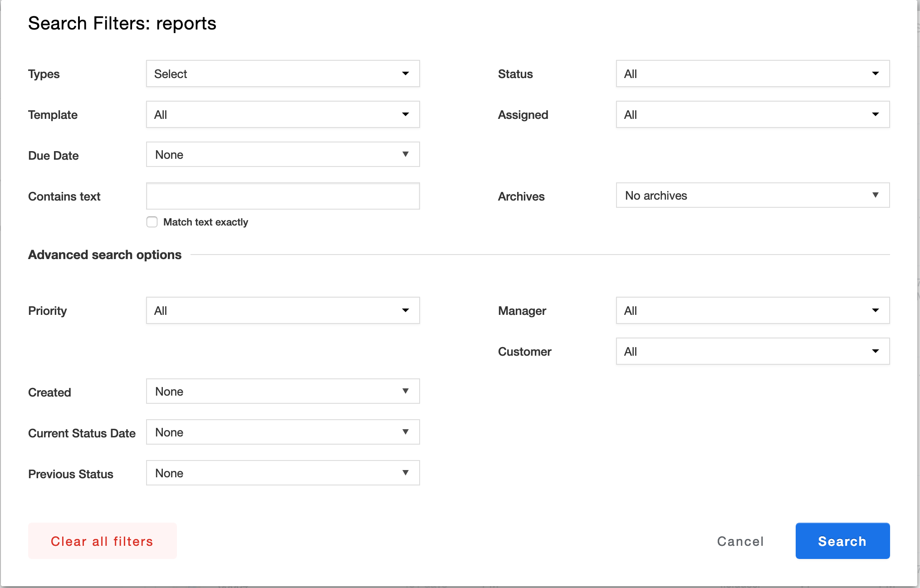Open the Created date dropdown
920x588 pixels.
point(282,391)
